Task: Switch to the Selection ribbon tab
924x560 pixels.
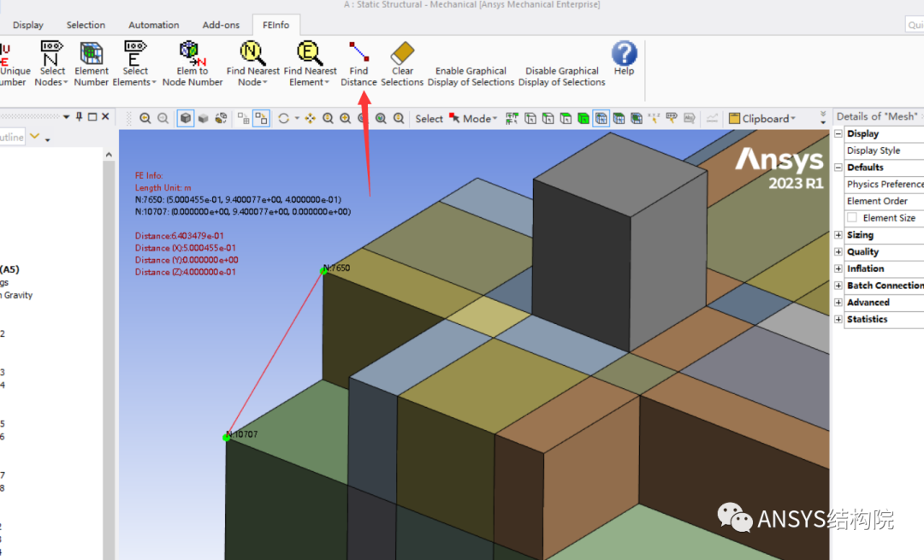Action: (86, 25)
